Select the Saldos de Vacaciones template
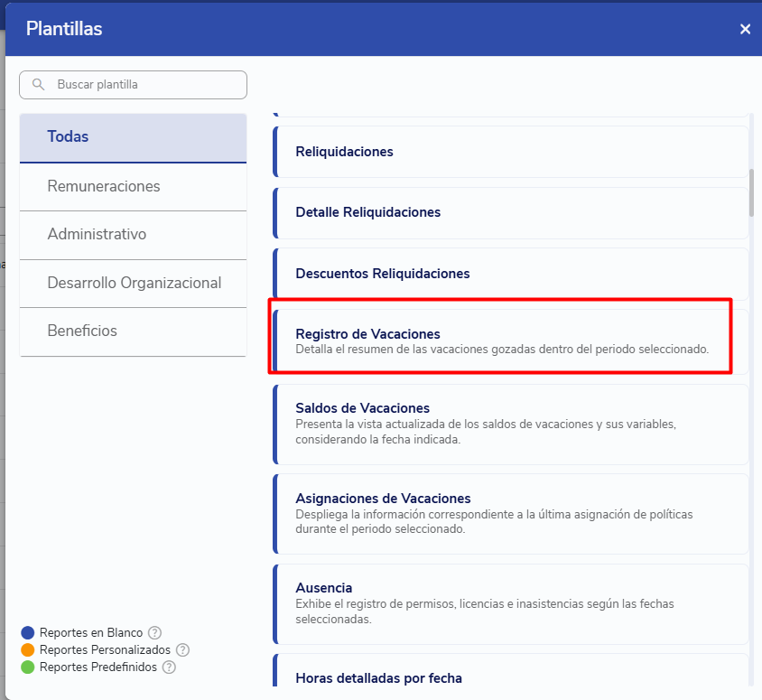Image resolution: width=762 pixels, height=700 pixels. coord(511,424)
